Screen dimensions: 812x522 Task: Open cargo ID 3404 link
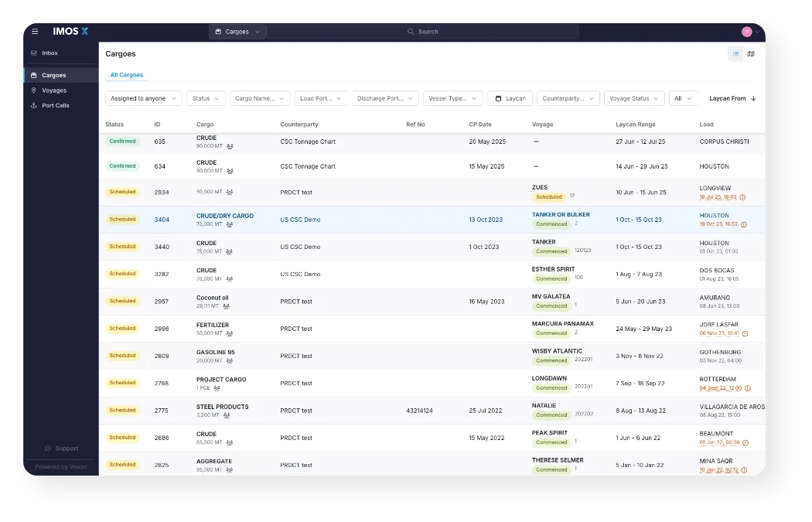tap(162, 220)
